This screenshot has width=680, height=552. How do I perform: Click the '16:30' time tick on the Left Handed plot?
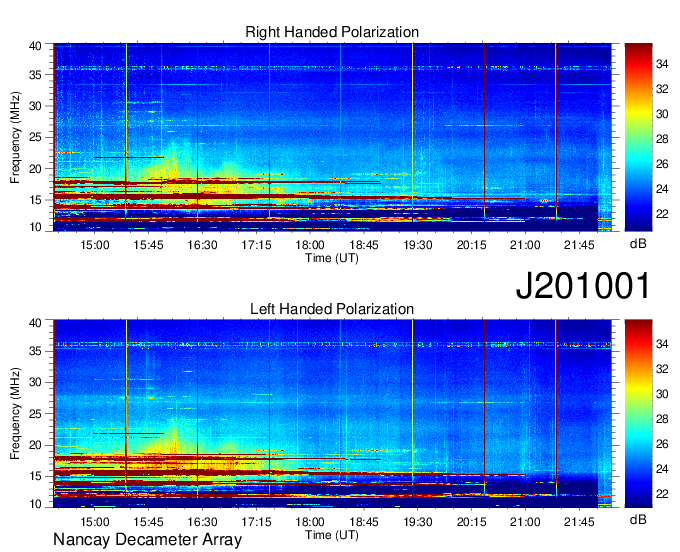click(202, 522)
